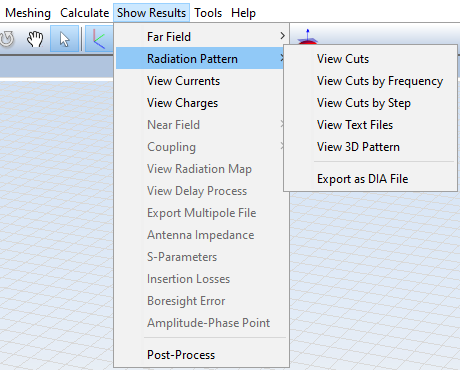Click the coordinate axes icon in toolbar
The width and height of the screenshot is (460, 370).
tap(99, 39)
